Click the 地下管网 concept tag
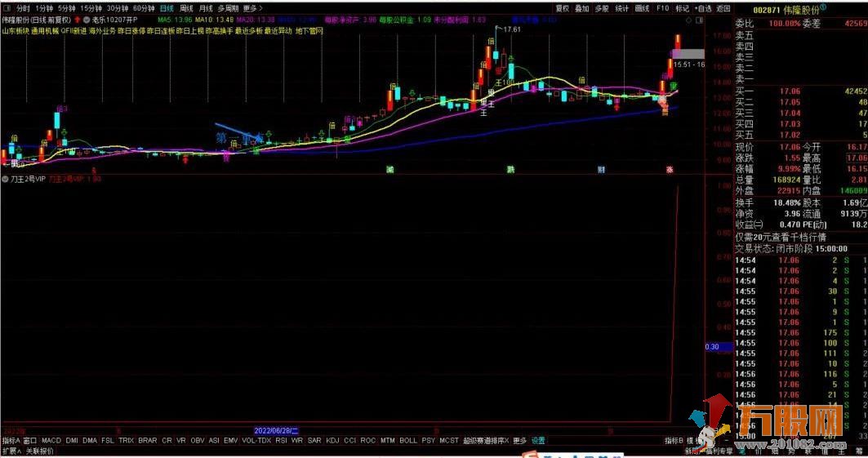The image size is (868, 458). (x=309, y=31)
